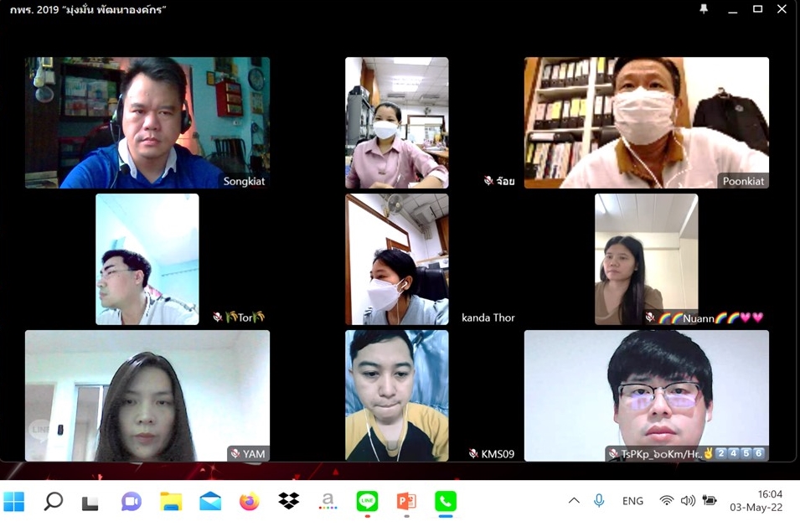This screenshot has width=800, height=532.
Task: Click the microphone icon in the system tray
Action: point(599,500)
